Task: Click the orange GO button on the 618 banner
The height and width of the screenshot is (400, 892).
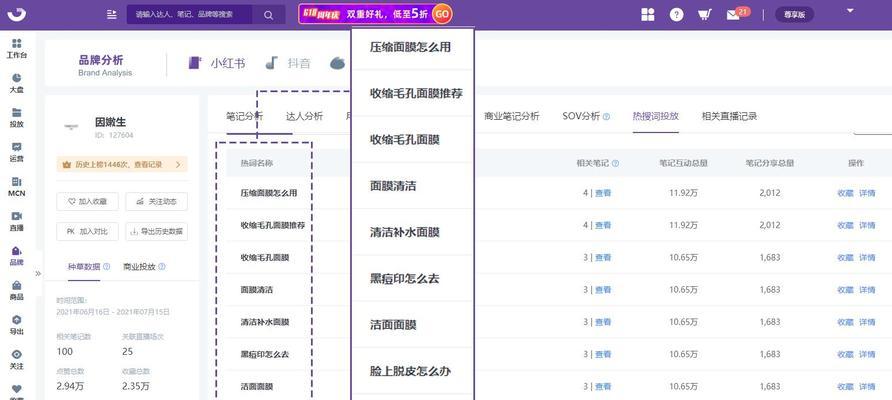Action: (442, 14)
